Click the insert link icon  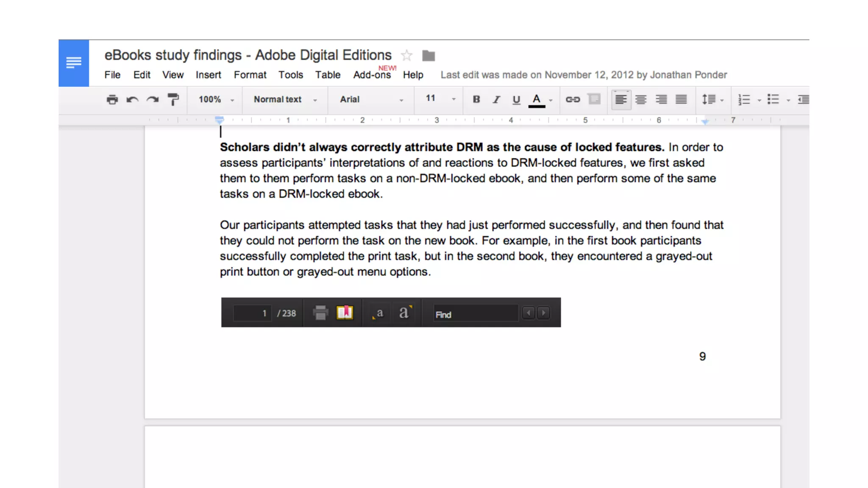(x=573, y=100)
